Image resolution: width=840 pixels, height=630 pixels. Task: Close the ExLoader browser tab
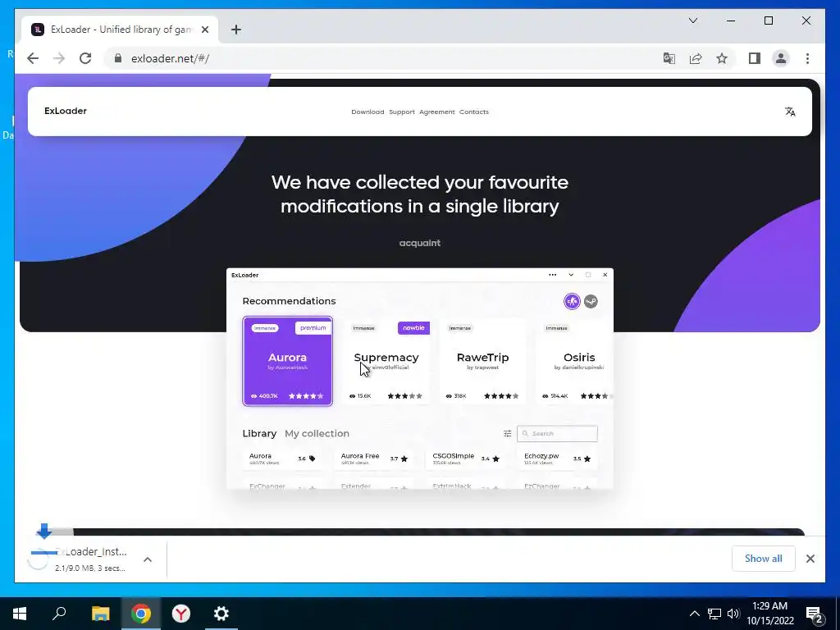coord(204,30)
